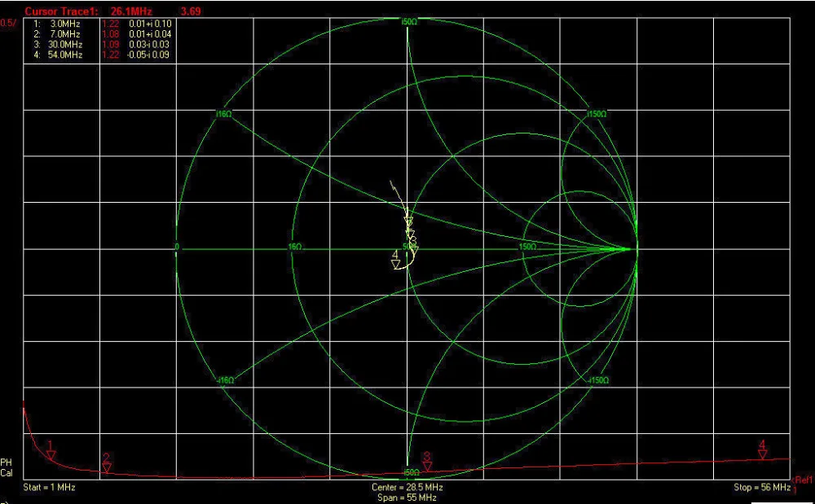Click the cursor frequency "26.1MHz"

tap(131, 11)
